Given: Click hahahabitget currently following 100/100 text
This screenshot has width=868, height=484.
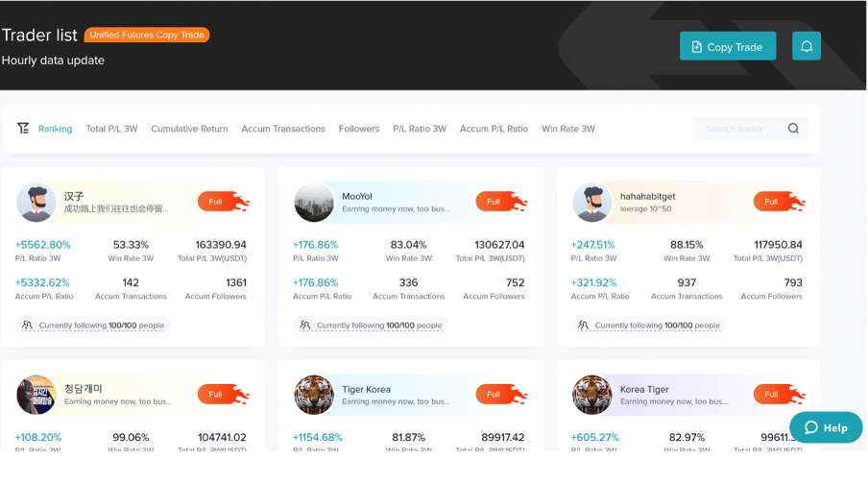Looking at the screenshot, I should [x=657, y=325].
